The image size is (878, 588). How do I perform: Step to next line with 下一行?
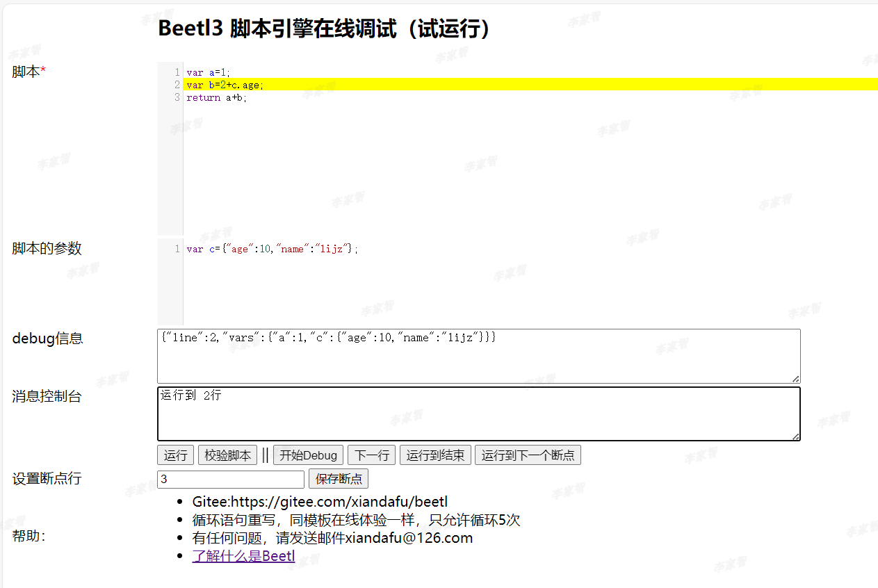click(371, 455)
